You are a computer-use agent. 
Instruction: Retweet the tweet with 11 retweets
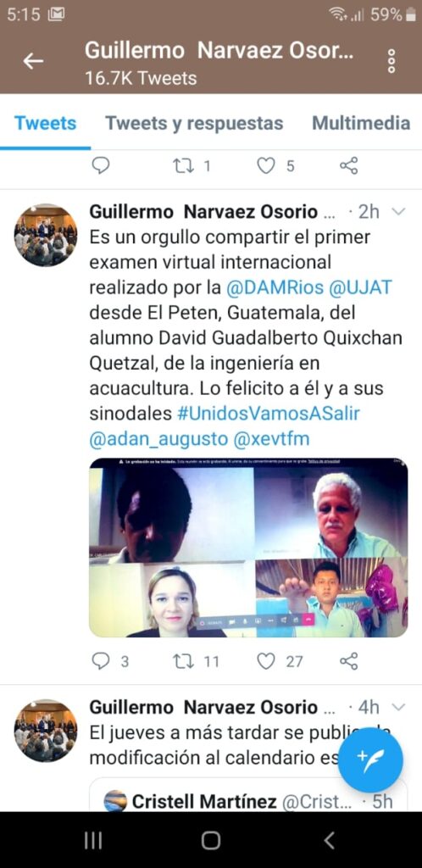tap(182, 660)
